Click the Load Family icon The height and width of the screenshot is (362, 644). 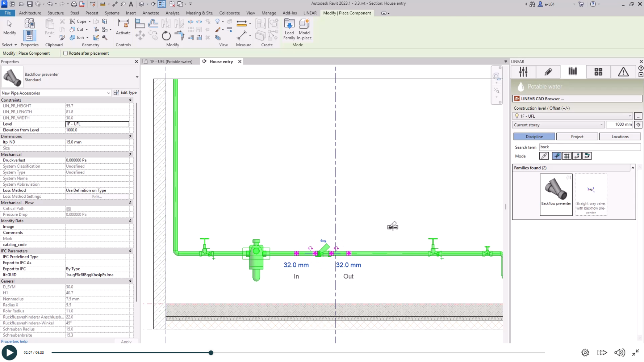(x=289, y=29)
